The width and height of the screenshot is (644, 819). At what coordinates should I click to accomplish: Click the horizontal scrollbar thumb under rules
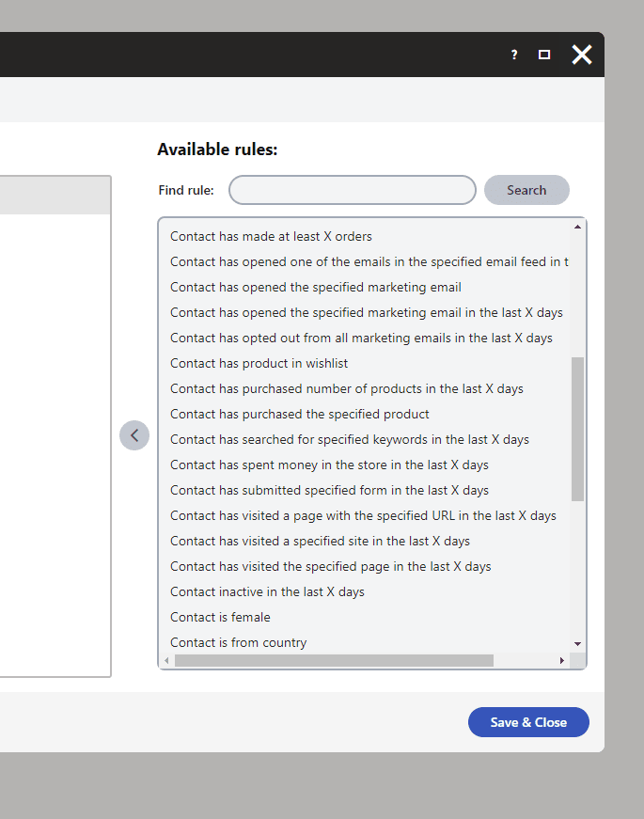click(x=335, y=661)
